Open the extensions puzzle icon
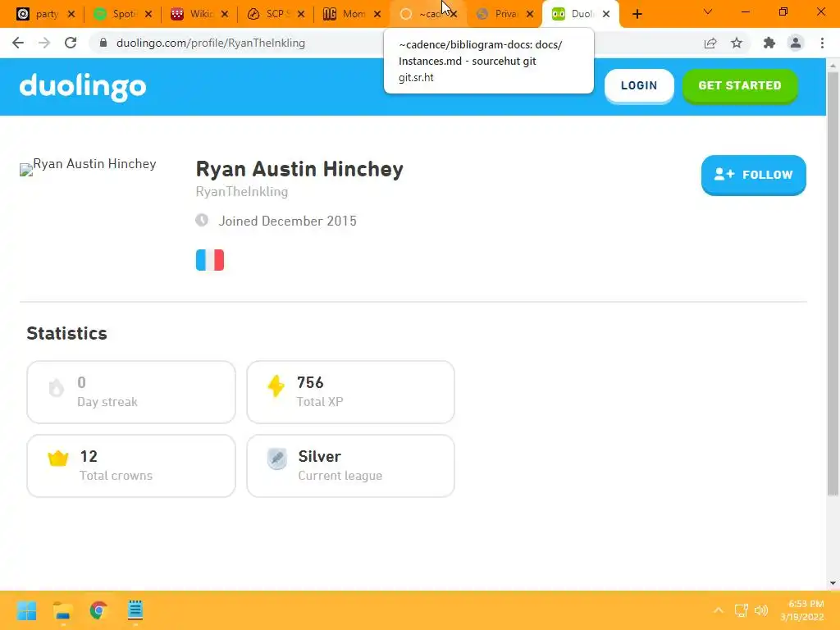The width and height of the screenshot is (840, 630). click(769, 43)
